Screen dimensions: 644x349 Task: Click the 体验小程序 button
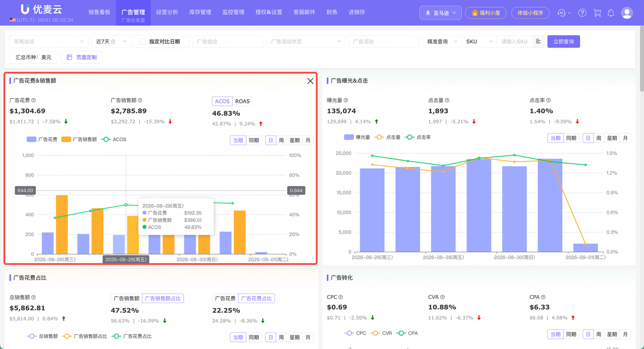[x=530, y=13]
